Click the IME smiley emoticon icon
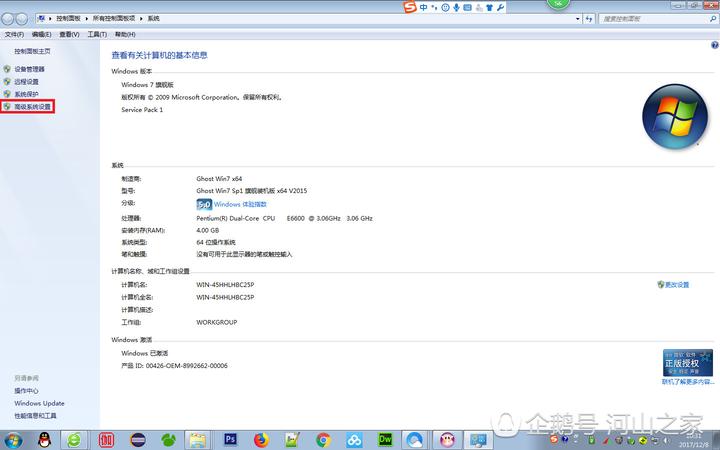The width and height of the screenshot is (720, 450). 445,7
